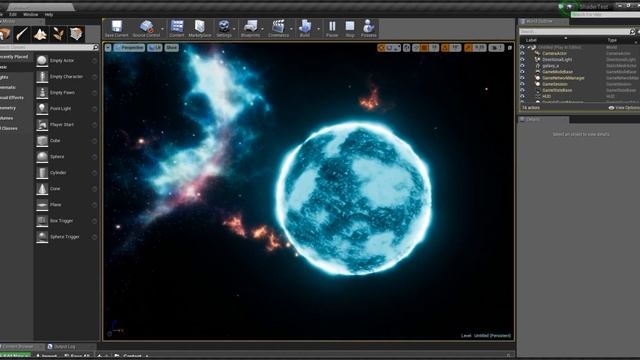Toggle visibility eye for CameraActor
Image resolution: width=640 pixels, height=360 pixels.
[522, 53]
